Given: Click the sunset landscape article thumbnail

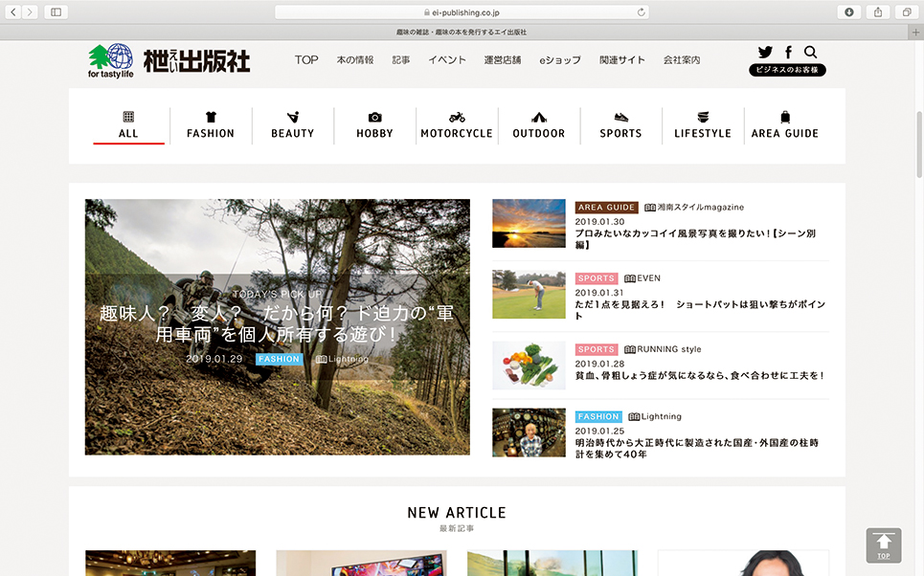Looking at the screenshot, I should coord(529,224).
